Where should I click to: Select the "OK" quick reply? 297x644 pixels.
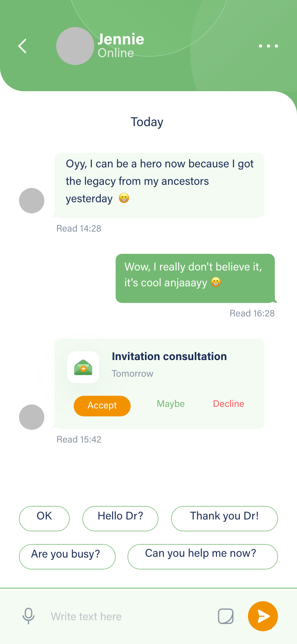(x=44, y=518)
